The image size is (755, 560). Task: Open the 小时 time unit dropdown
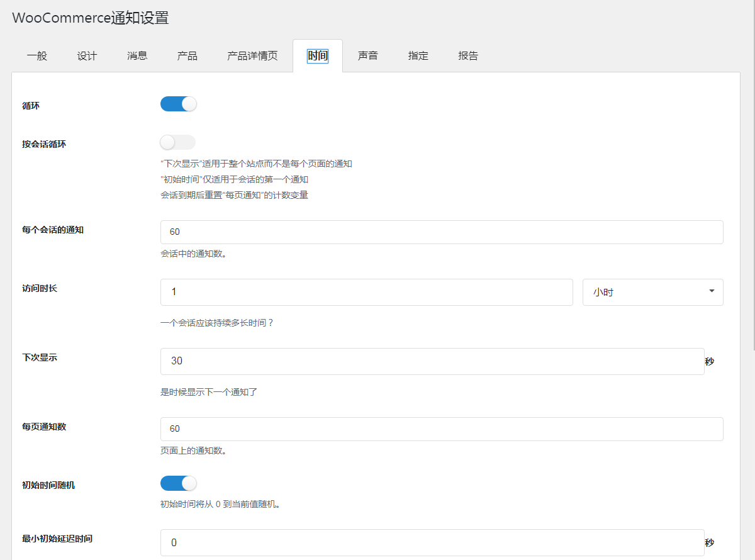click(652, 293)
